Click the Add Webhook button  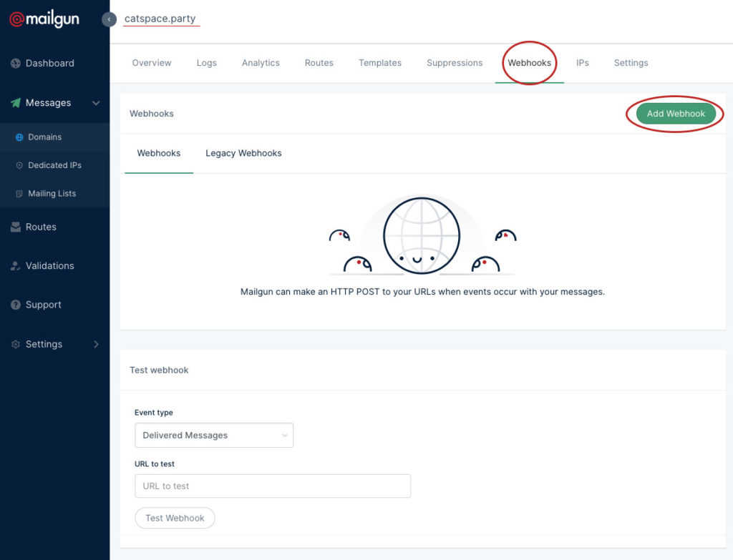[x=676, y=114]
